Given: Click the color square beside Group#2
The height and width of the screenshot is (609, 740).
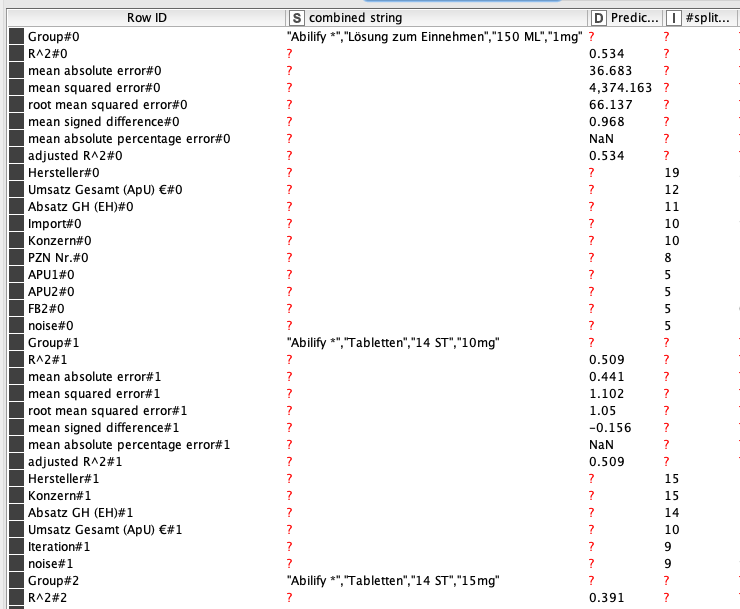Looking at the screenshot, I should (x=16, y=581).
